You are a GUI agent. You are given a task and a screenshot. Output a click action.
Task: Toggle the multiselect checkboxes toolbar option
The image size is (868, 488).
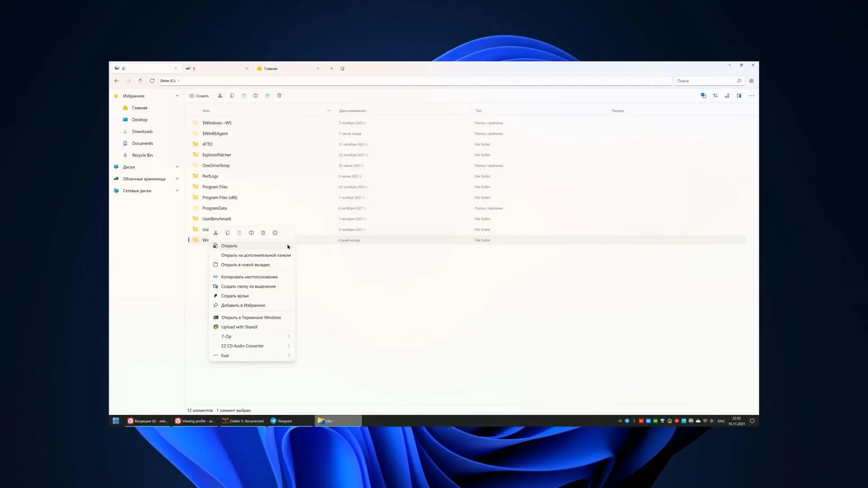tap(703, 96)
